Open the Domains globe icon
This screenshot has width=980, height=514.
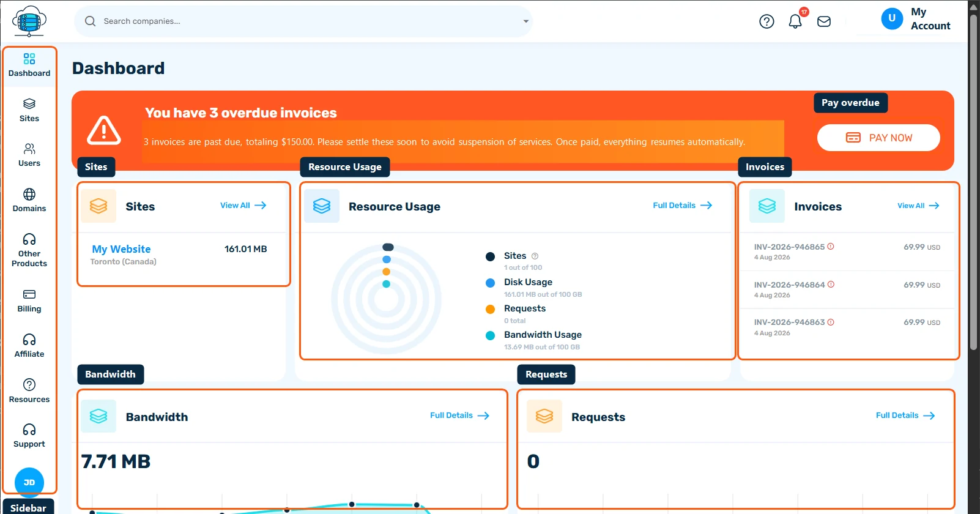click(29, 195)
